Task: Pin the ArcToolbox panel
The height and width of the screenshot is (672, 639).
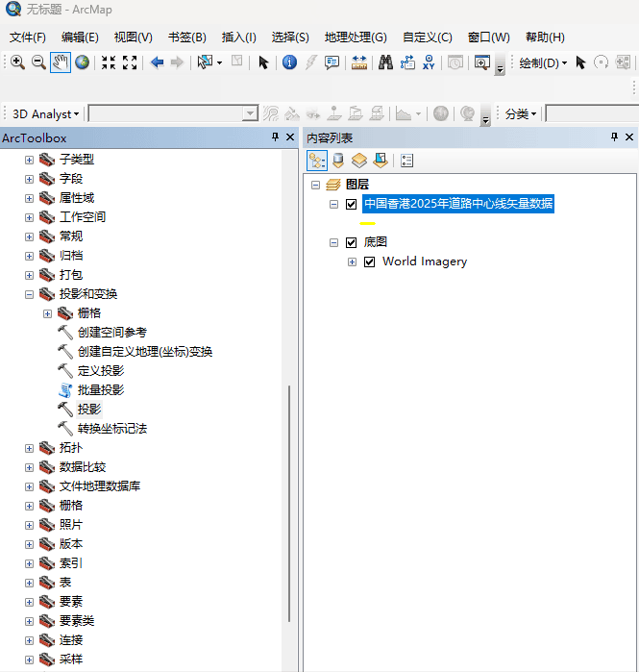Action: tap(276, 137)
